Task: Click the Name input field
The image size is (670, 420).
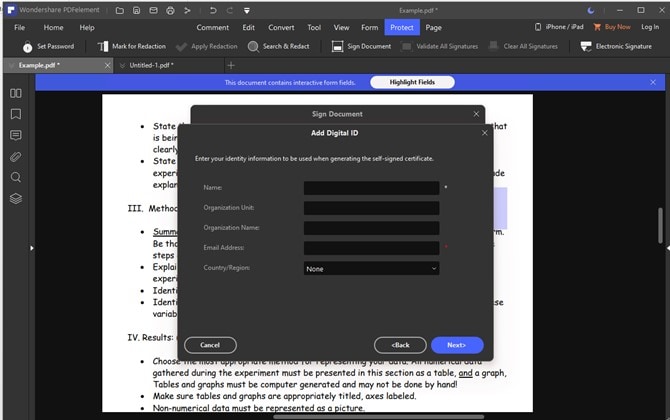Action: click(371, 188)
